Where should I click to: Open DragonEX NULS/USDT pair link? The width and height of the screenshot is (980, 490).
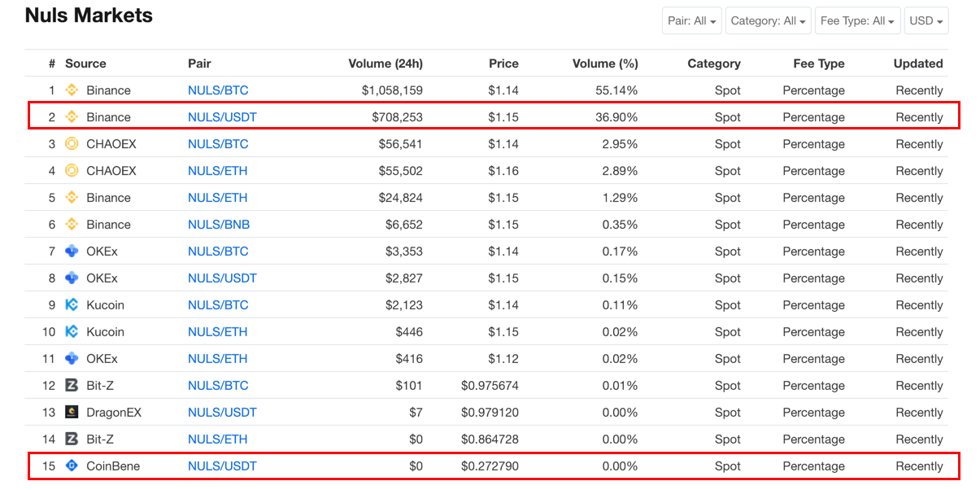pos(222,413)
